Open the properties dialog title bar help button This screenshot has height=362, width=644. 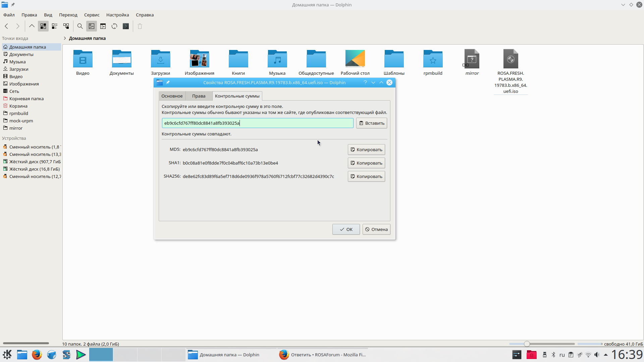[365, 82]
